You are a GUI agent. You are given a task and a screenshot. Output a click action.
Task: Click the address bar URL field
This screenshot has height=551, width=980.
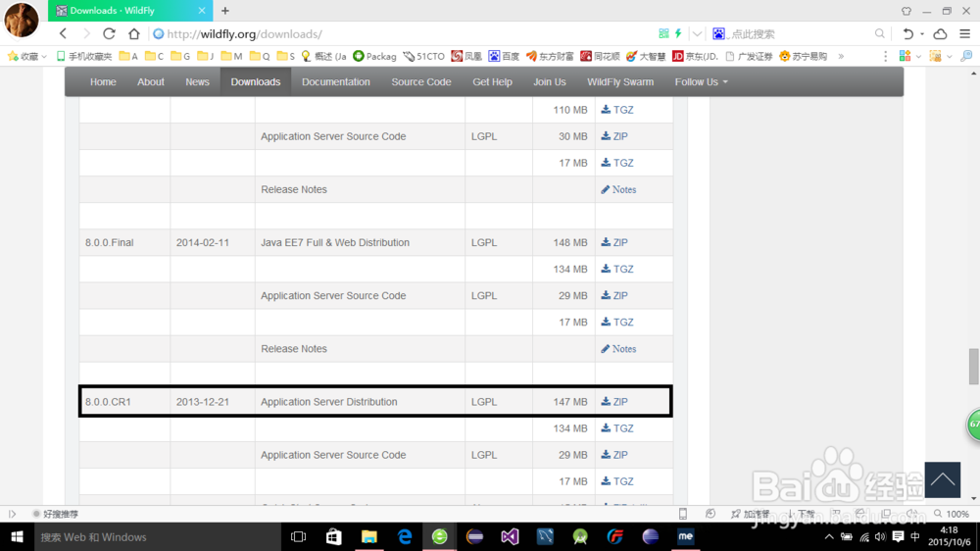(x=400, y=33)
